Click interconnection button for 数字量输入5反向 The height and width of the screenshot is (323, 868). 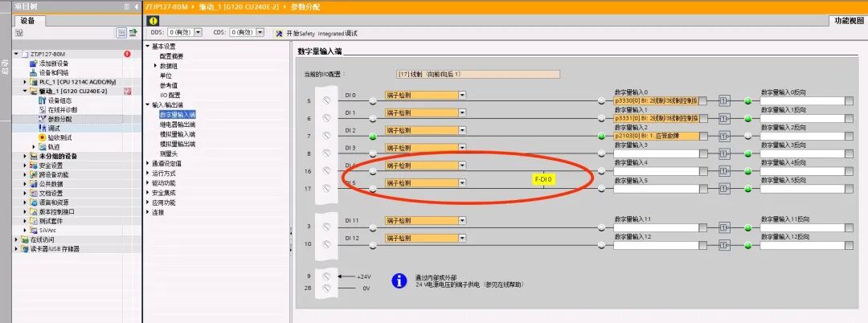point(850,189)
